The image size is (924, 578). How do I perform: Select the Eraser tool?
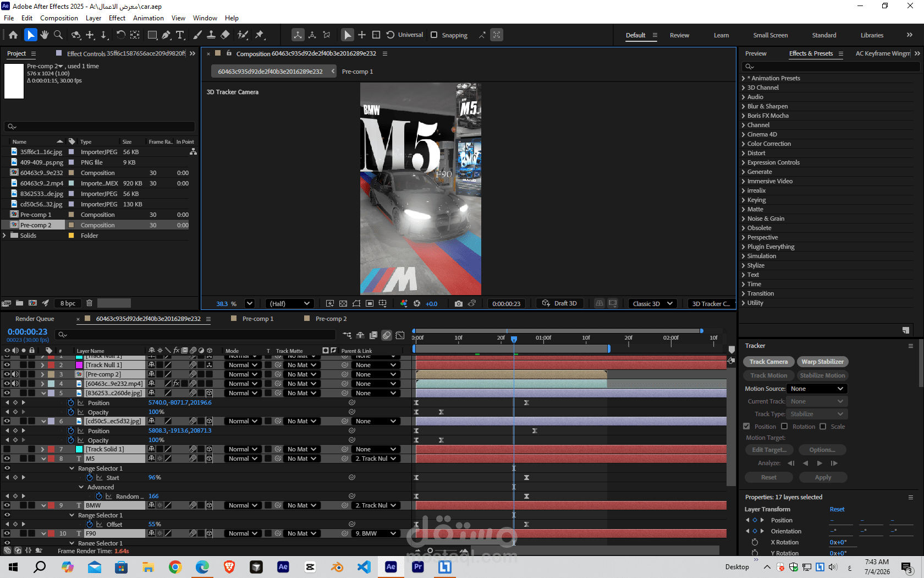[x=225, y=35]
